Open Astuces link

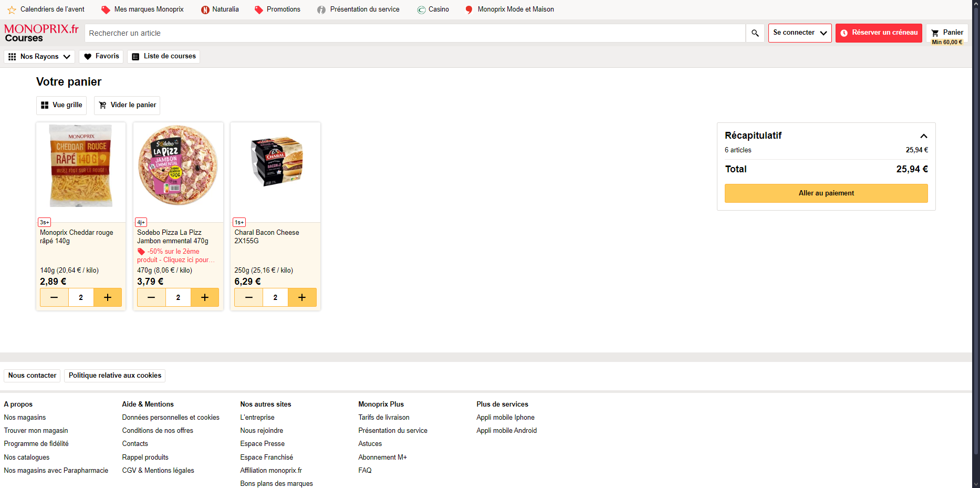pyautogui.click(x=370, y=444)
